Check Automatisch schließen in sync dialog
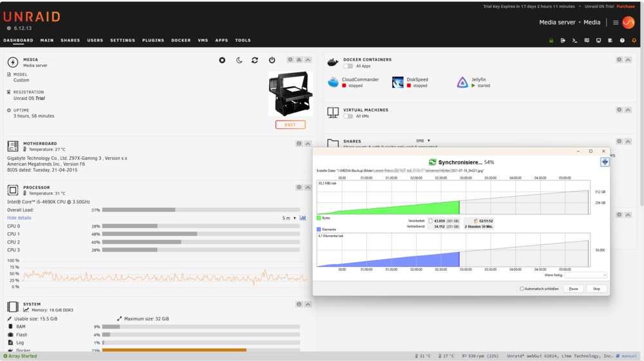Screen dimensions: 644x361 (522, 289)
